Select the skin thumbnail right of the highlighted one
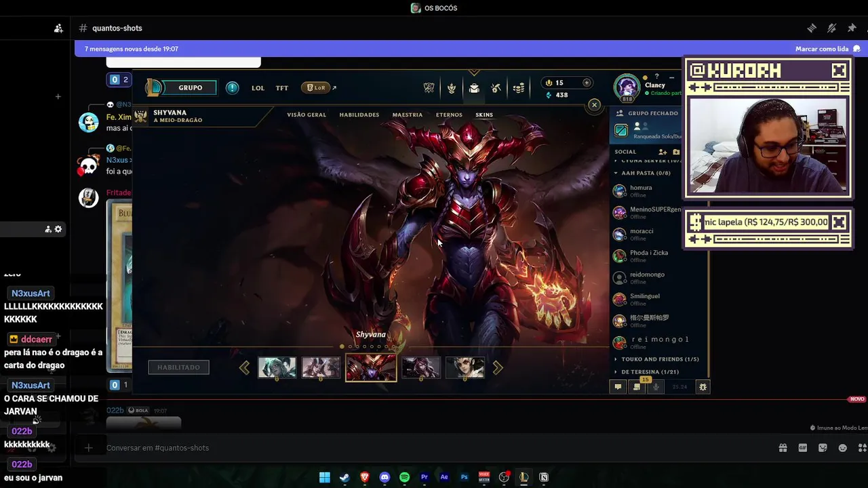868x488 pixels. pos(420,367)
